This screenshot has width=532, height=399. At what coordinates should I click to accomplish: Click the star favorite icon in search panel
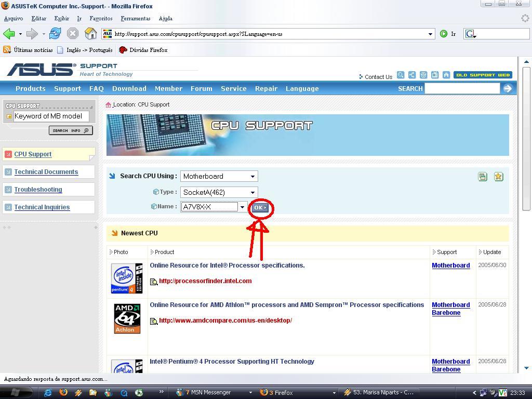[498, 177]
